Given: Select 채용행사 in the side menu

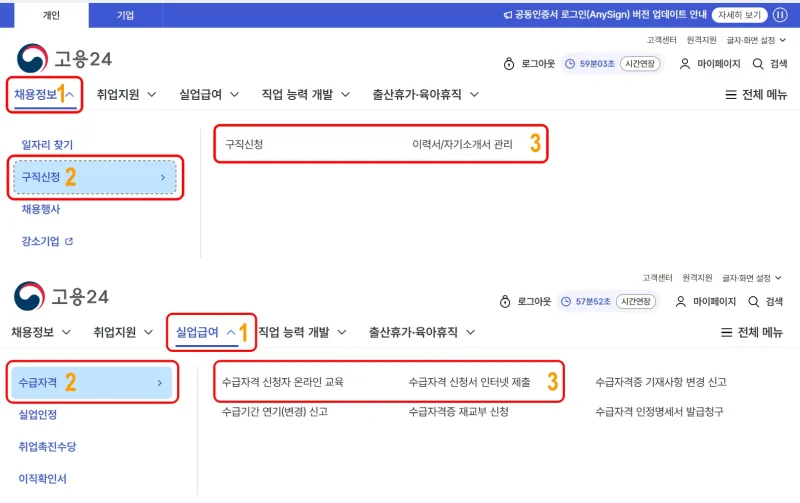Looking at the screenshot, I should 41,209.
